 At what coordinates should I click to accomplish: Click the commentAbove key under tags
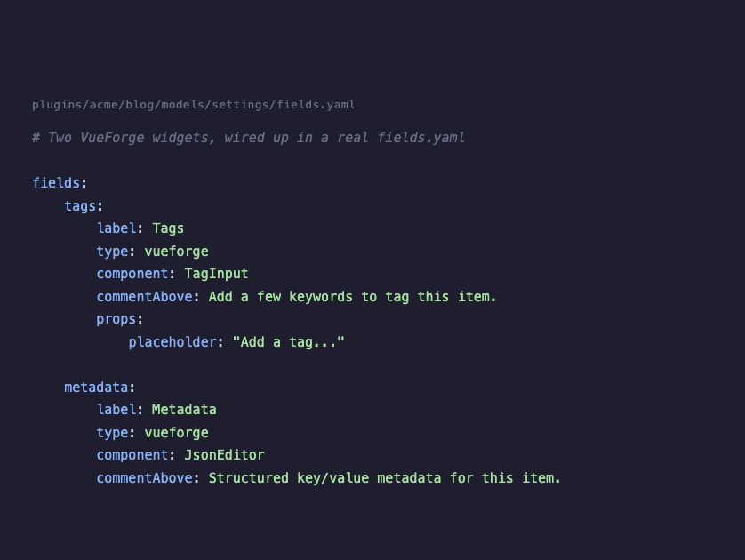[x=144, y=297]
